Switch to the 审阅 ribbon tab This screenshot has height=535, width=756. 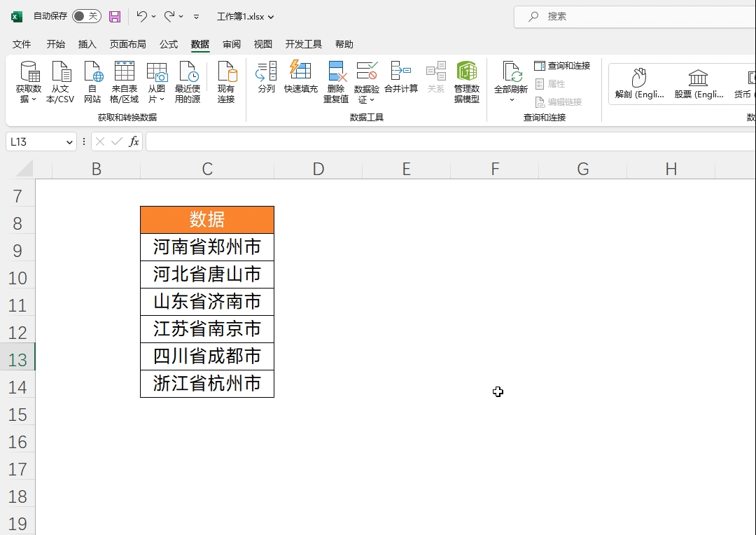(232, 44)
